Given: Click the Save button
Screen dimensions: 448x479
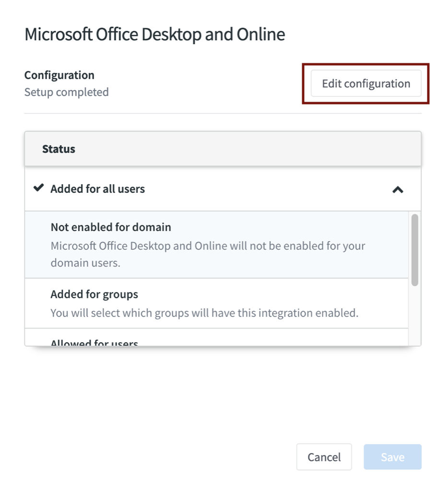Looking at the screenshot, I should coord(392,456).
